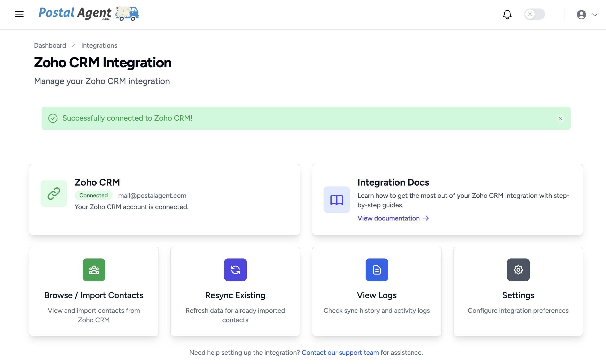
Task: Click the Browse contacts people icon
Action: point(94,270)
